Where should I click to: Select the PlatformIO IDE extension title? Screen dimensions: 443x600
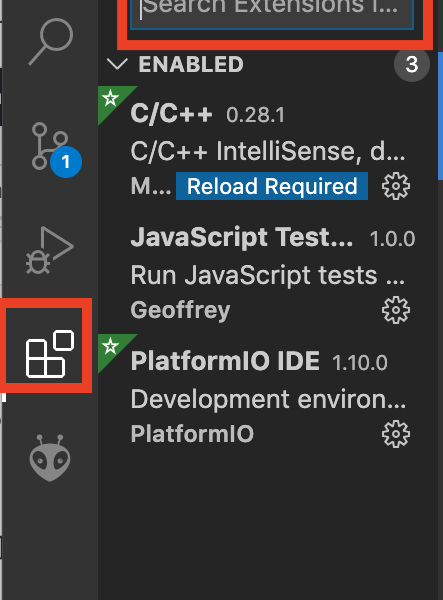[x=225, y=361]
